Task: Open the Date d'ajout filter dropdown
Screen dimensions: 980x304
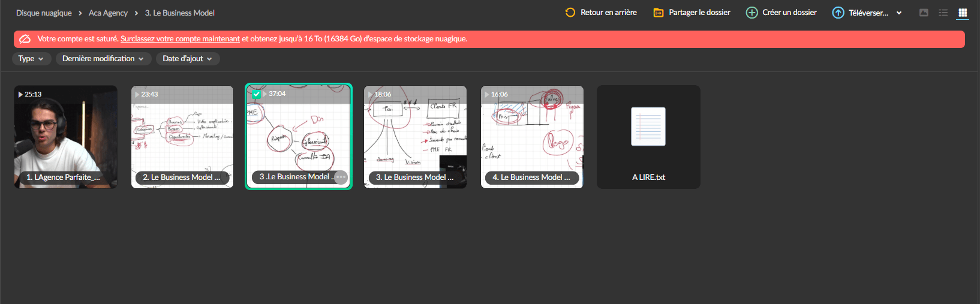Action: pyautogui.click(x=188, y=59)
